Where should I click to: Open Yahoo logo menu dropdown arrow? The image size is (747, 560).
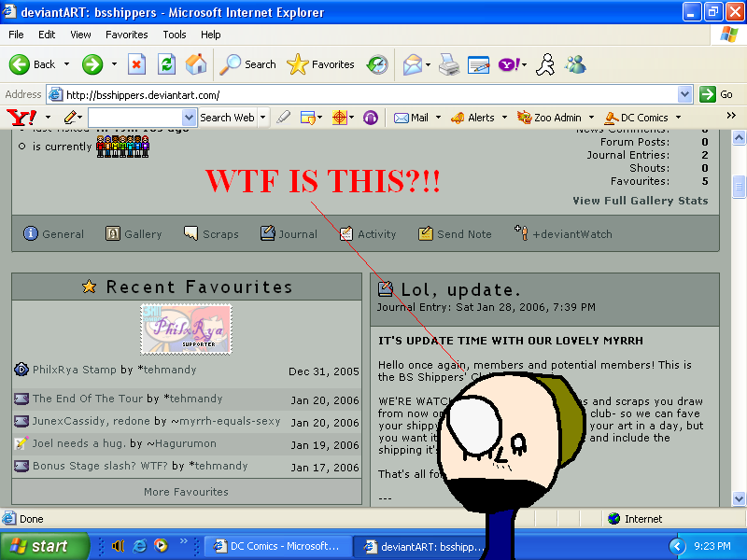tap(48, 118)
